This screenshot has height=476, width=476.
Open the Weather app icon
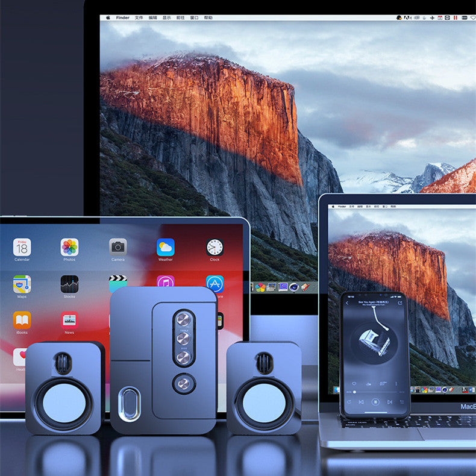coord(166,247)
